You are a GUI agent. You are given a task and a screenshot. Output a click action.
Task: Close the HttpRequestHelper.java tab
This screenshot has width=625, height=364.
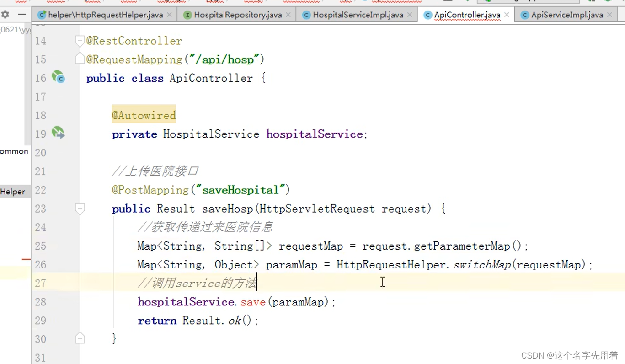click(170, 15)
